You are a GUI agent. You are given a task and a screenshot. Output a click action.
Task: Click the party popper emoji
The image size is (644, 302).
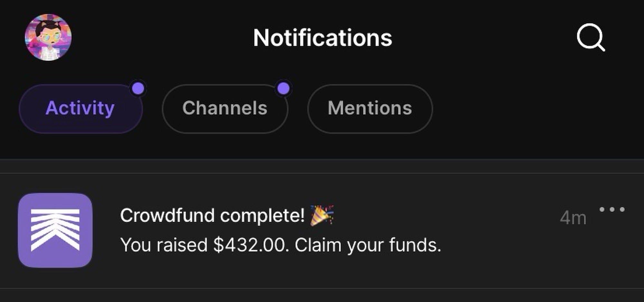point(322,215)
